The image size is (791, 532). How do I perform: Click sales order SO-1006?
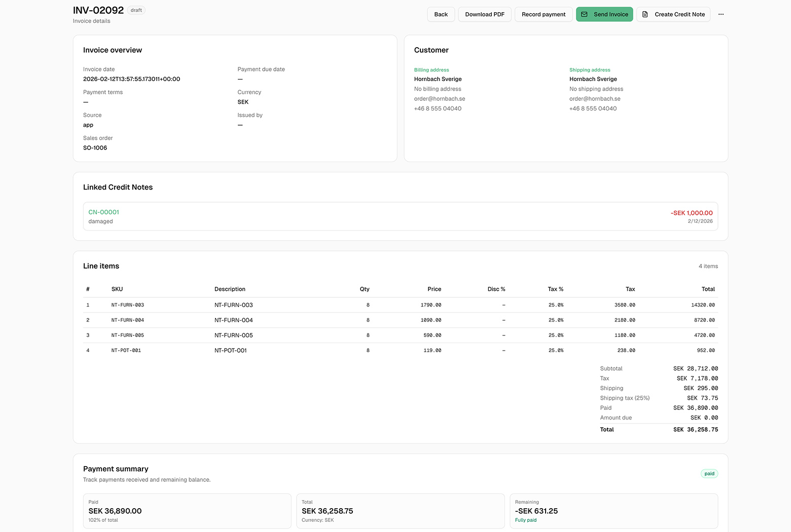click(95, 147)
